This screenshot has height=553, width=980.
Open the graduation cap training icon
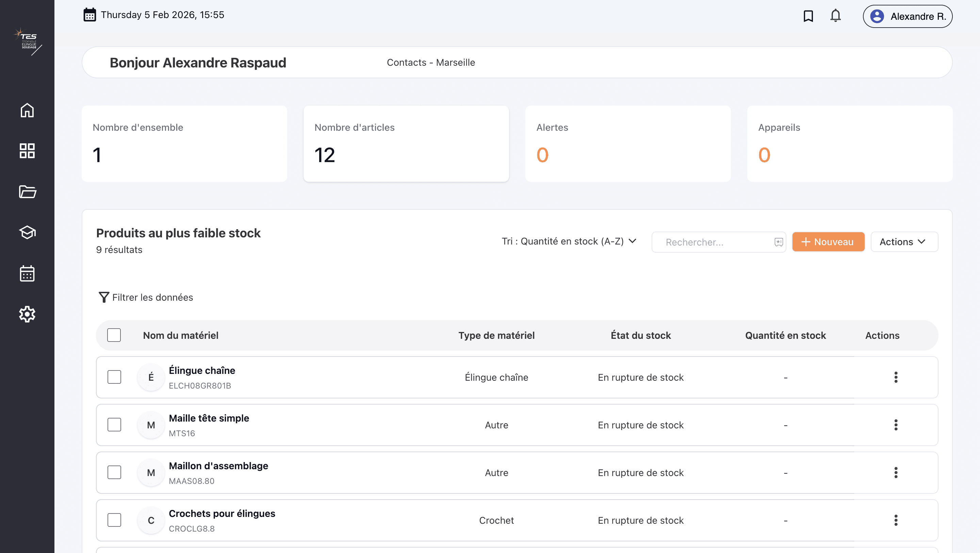click(x=27, y=232)
